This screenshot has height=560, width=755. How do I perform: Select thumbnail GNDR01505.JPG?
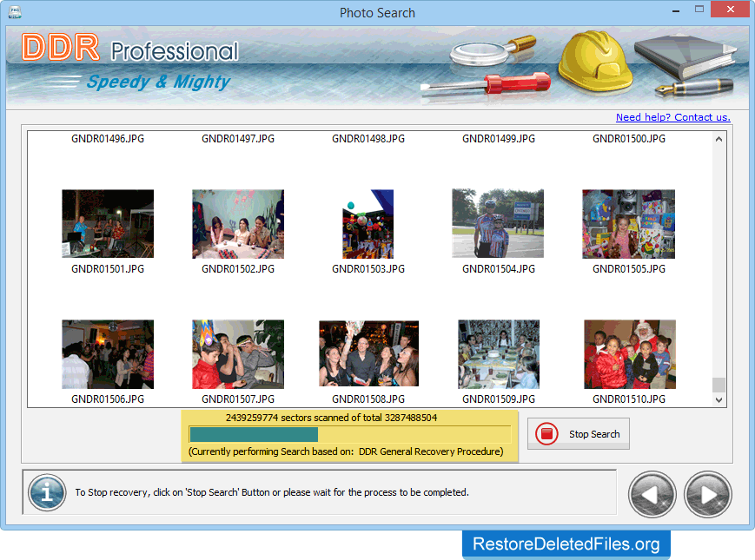(x=628, y=224)
